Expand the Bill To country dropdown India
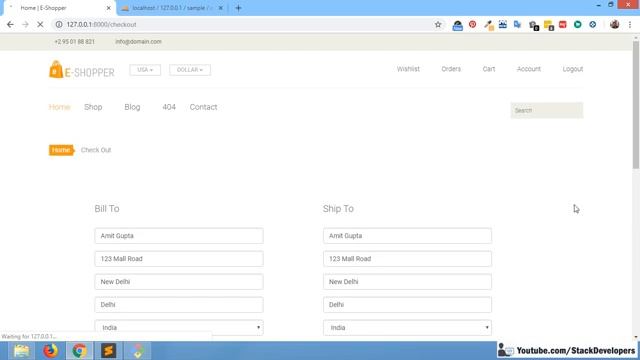Image resolution: width=640 pixels, height=360 pixels. point(179,327)
